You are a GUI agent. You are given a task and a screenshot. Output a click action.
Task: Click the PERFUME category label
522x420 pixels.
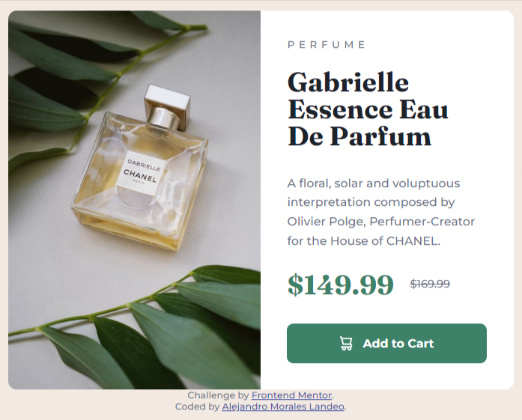coord(327,45)
